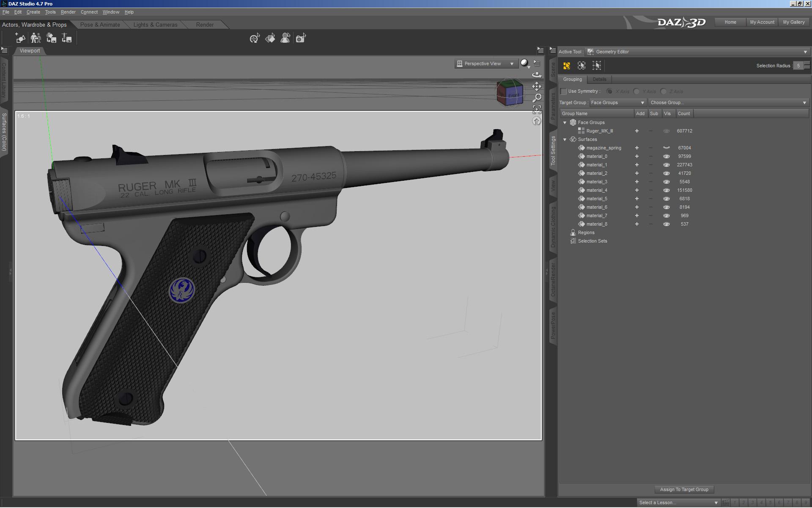Click the camera render toolbar icon

click(300, 39)
